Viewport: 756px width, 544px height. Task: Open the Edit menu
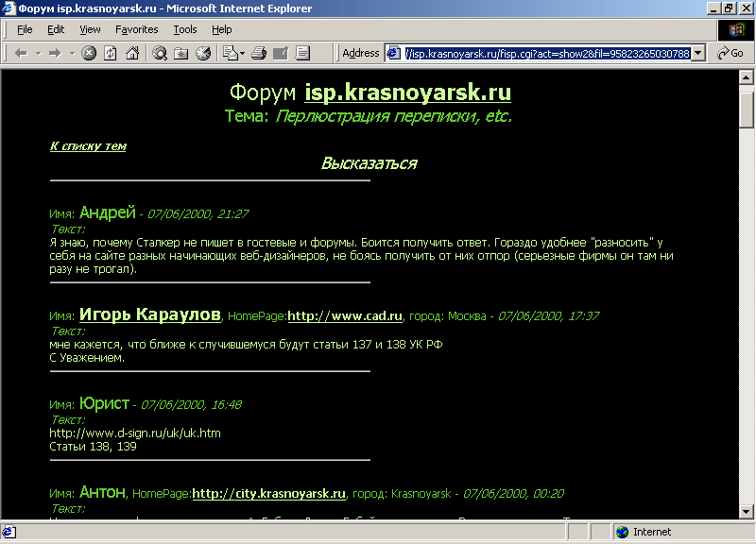pos(56,30)
